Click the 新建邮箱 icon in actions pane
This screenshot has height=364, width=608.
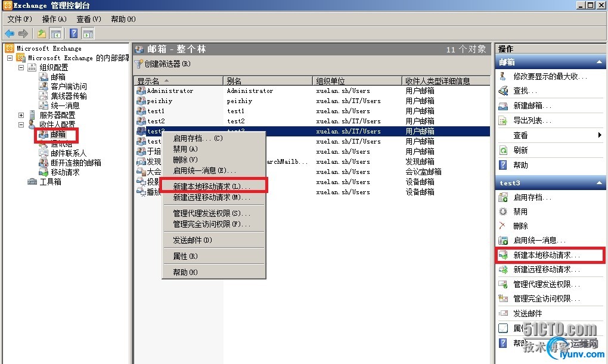[503, 106]
